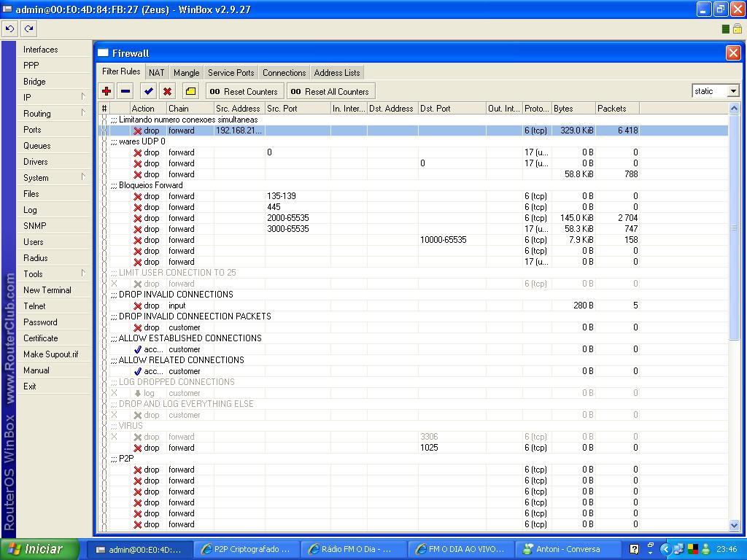Click the WinBox undo arrow icon

click(9, 29)
